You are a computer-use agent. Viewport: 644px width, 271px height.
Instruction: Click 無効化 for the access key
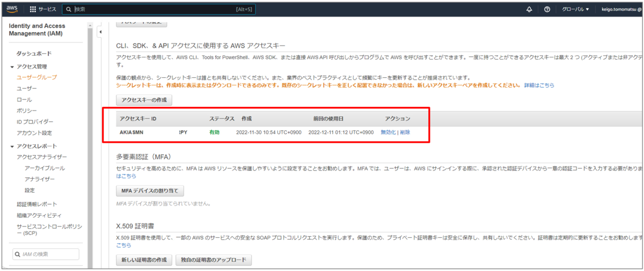[x=388, y=132]
